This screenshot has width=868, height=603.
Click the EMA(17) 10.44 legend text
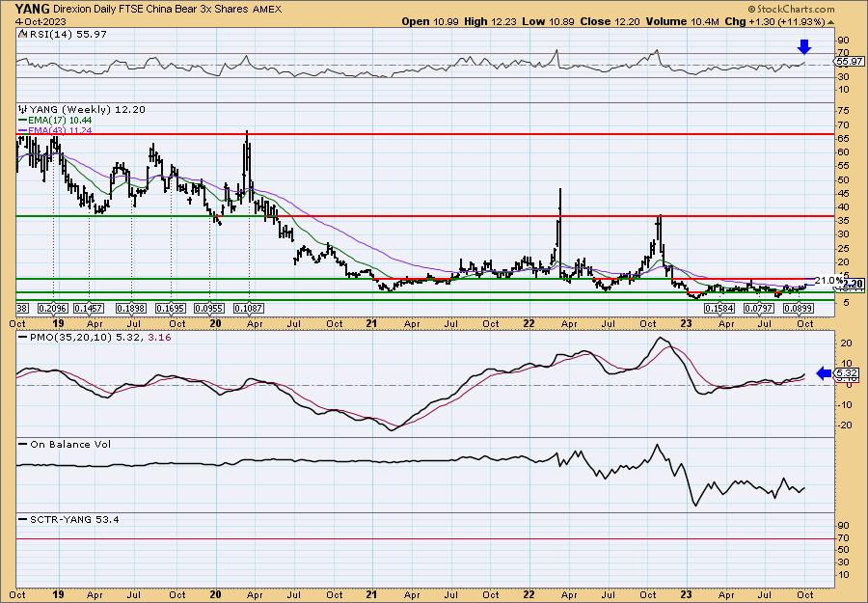pos(60,120)
